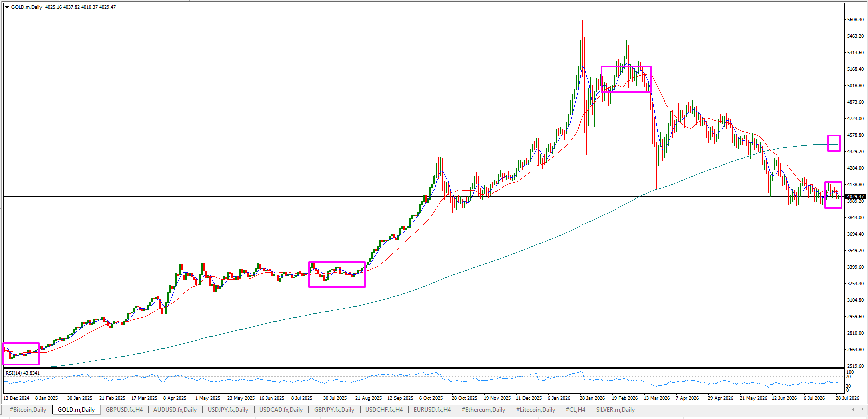Click the 3694.40 price axis label
Viewport: 868px width, 419px height.
[x=855, y=234]
